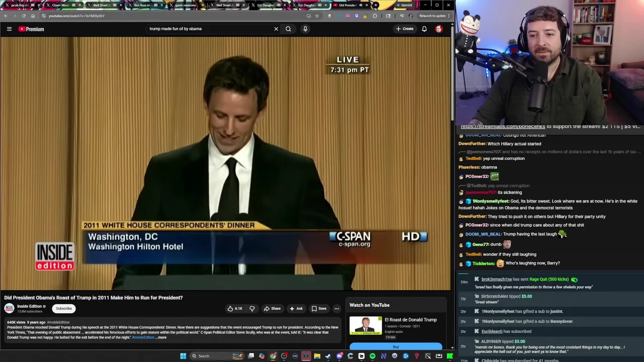Open the streamlabs.com/bonedinks support link

[503, 126]
